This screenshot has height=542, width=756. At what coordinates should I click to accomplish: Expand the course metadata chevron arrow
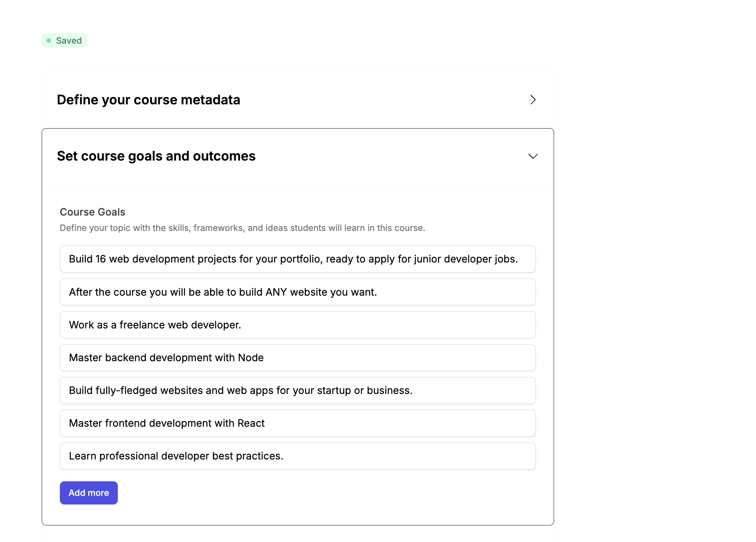533,100
